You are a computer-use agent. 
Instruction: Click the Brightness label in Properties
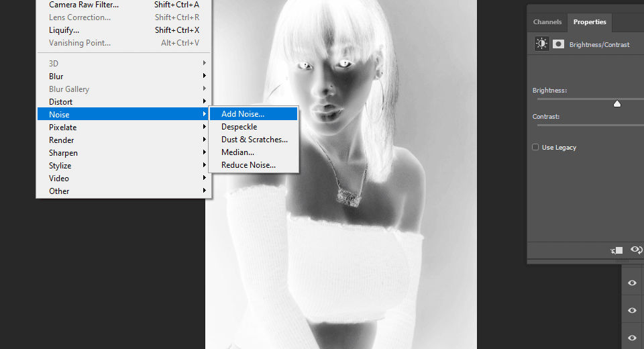549,91
